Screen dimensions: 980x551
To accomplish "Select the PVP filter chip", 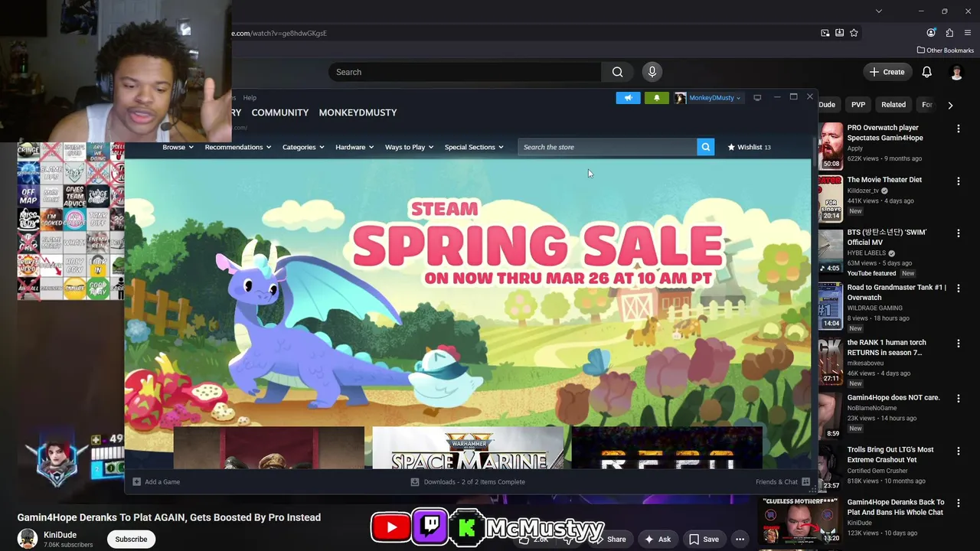I will point(858,105).
